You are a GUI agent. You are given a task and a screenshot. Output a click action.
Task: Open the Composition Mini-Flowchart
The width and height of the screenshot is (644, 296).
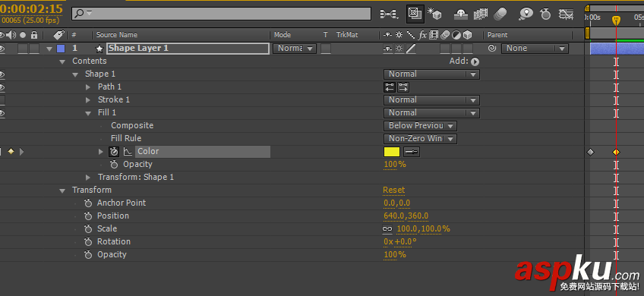click(x=390, y=14)
